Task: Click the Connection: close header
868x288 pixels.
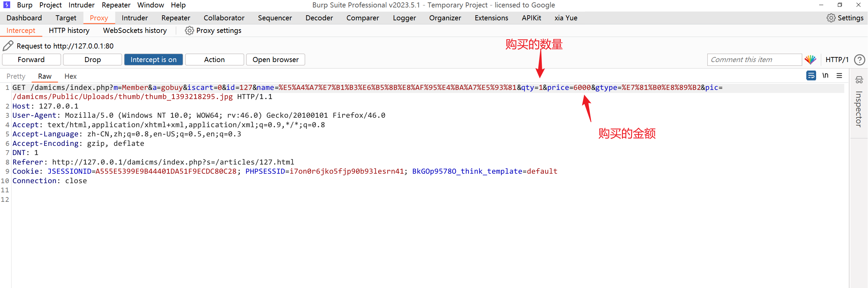Action: [50, 181]
